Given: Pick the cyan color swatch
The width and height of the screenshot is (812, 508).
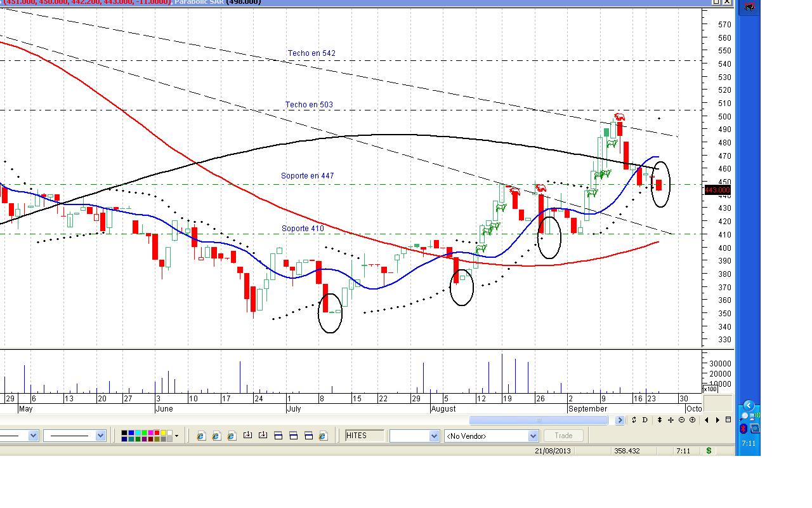Looking at the screenshot, I should pos(138,433).
